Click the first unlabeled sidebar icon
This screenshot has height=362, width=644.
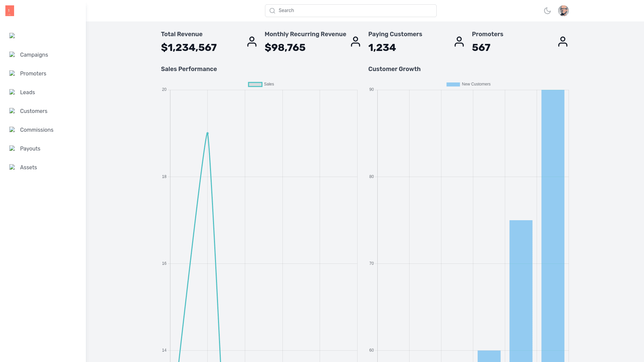12,36
